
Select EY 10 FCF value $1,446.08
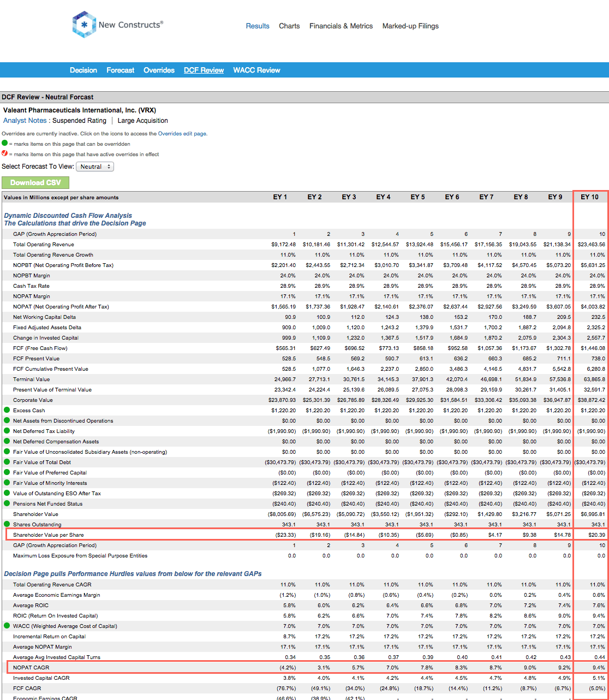593,348
